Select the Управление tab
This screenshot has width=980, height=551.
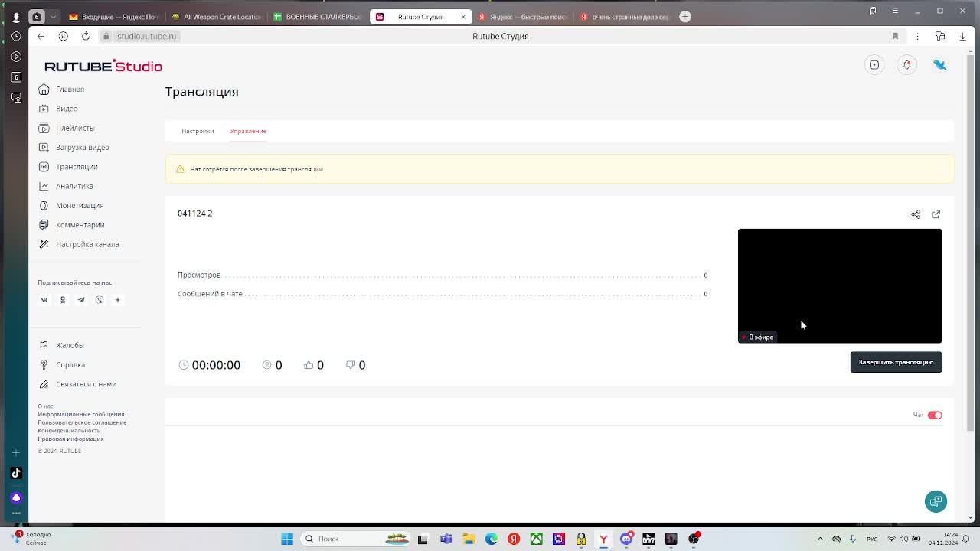pos(248,131)
